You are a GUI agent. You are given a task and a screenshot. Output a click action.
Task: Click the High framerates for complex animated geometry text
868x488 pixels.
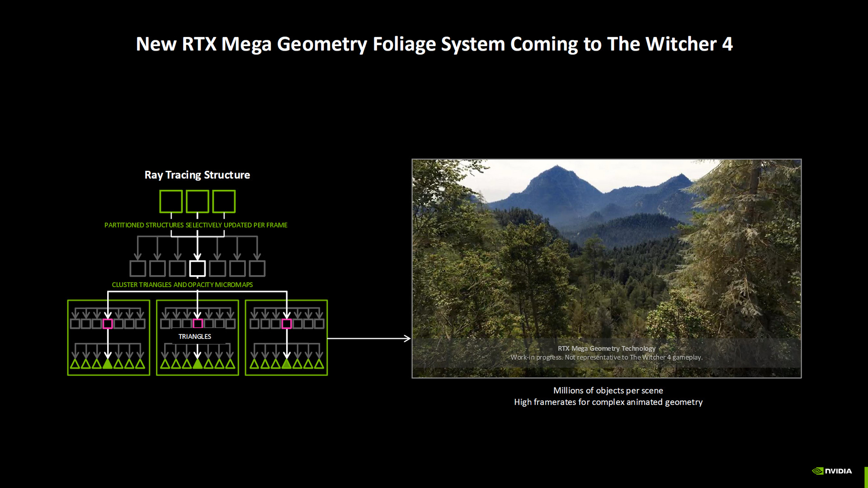pyautogui.click(x=608, y=402)
